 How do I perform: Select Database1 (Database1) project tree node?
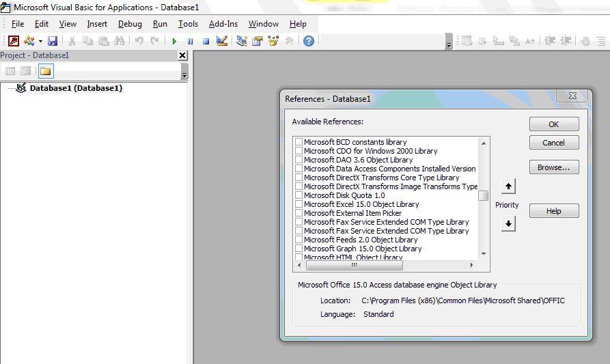coord(76,88)
